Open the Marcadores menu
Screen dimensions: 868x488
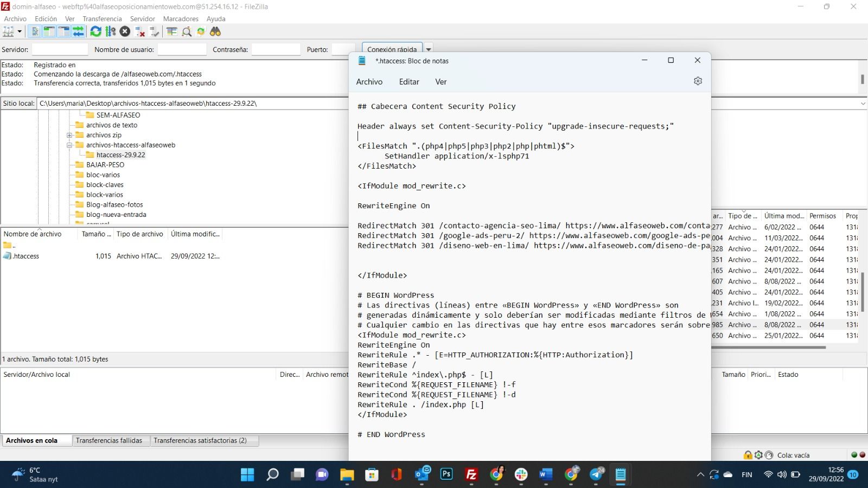click(181, 18)
